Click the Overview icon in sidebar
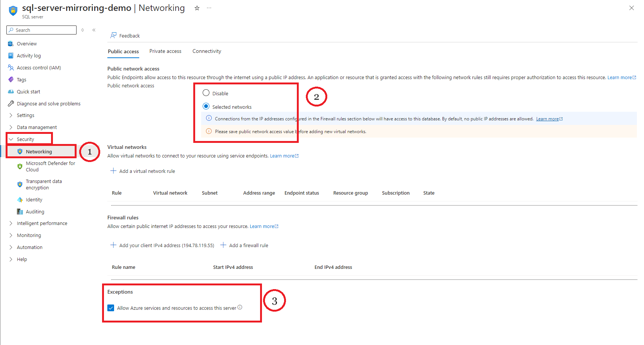 (11, 44)
